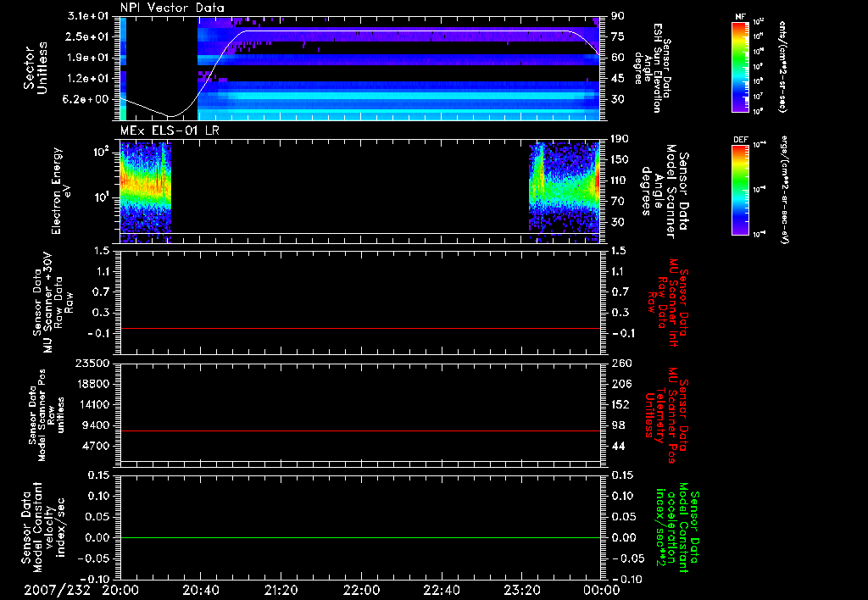Click the 10² electron energy tick label
The height and width of the screenshot is (600, 868).
(101, 152)
